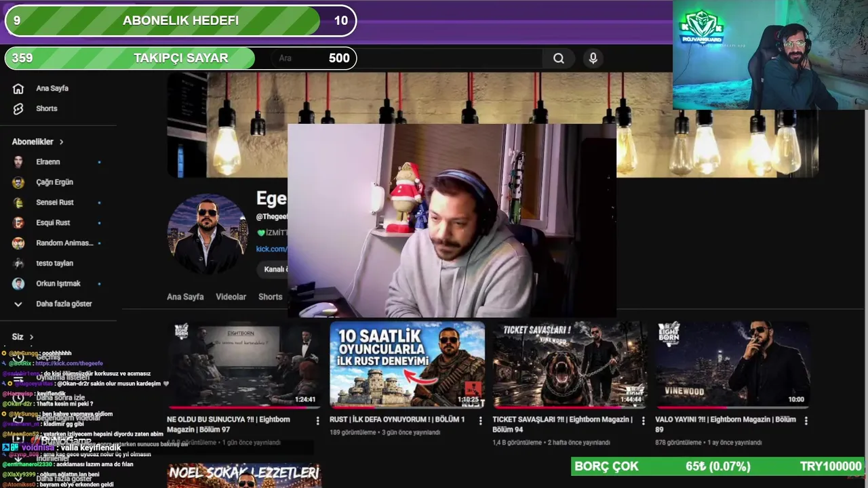Switch to Videolar channel tab
The image size is (868, 488).
point(231,297)
